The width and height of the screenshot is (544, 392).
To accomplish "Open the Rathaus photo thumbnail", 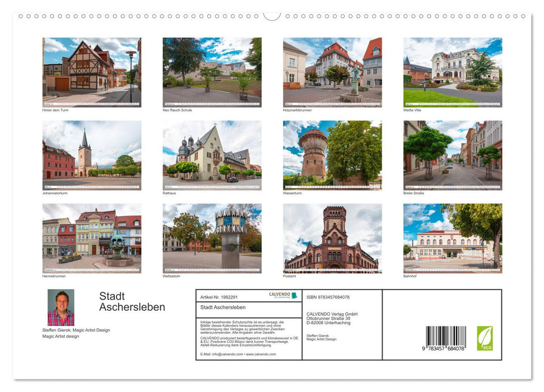I will coord(212,155).
